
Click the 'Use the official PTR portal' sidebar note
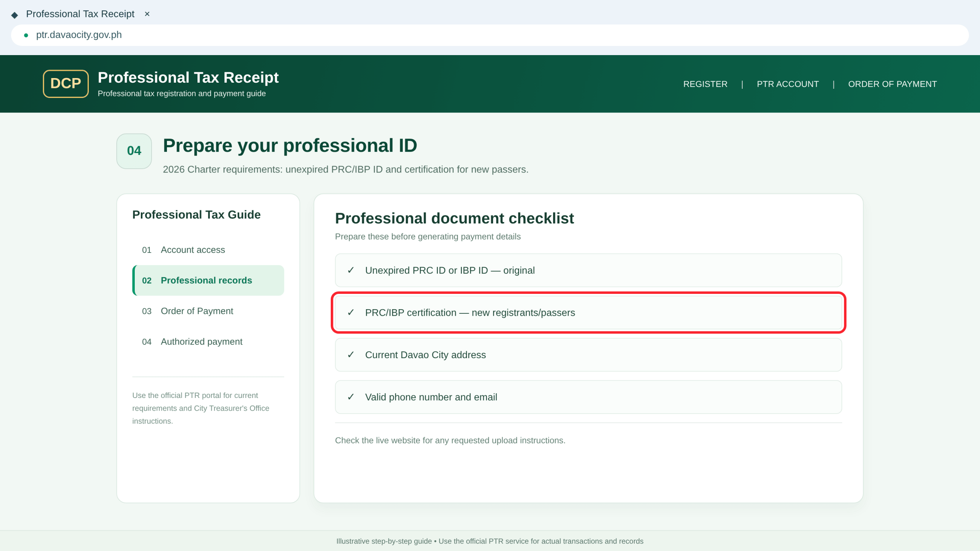point(201,408)
